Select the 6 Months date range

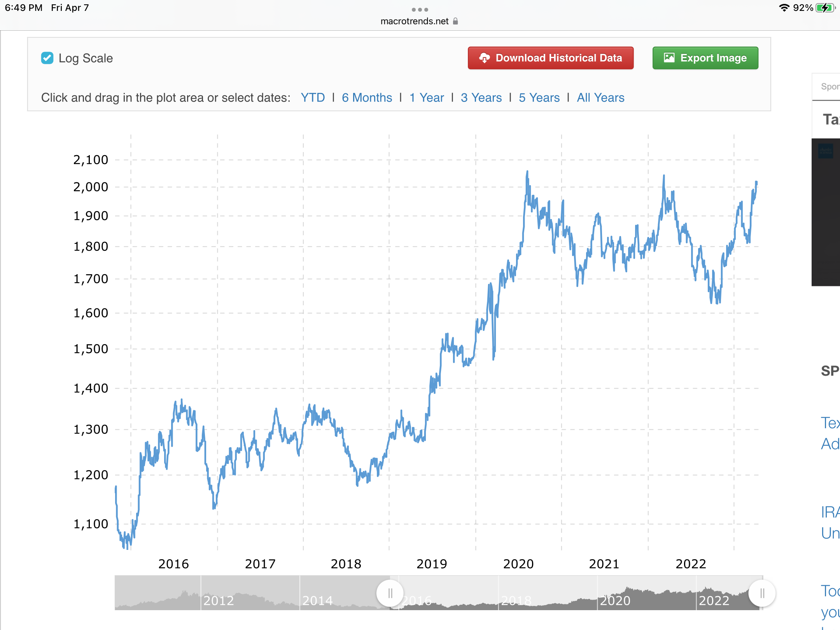(367, 98)
